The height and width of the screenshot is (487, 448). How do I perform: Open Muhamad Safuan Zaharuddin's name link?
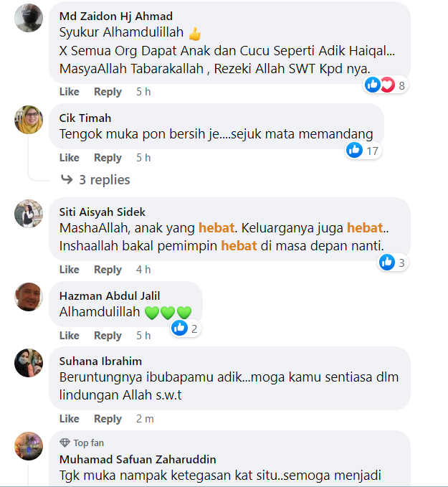138,459
